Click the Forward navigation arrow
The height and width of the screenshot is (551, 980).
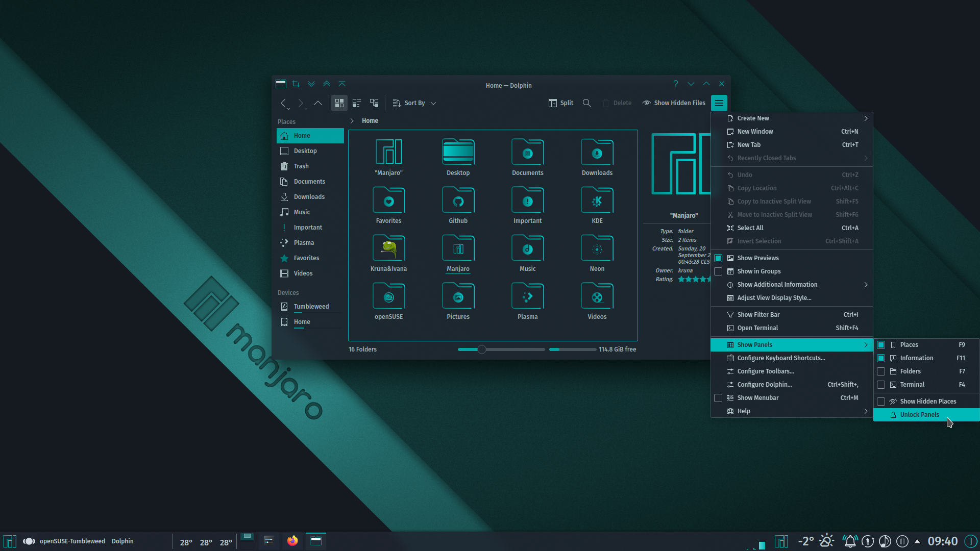coord(301,103)
